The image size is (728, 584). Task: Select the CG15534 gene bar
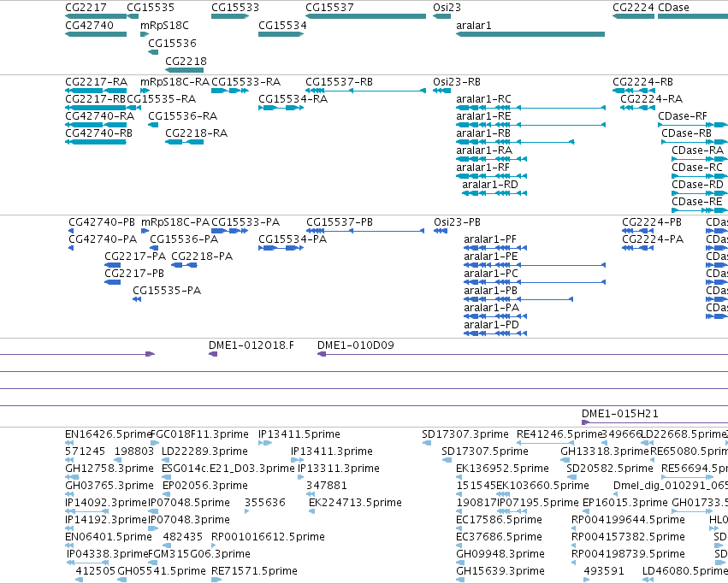pyautogui.click(x=281, y=34)
